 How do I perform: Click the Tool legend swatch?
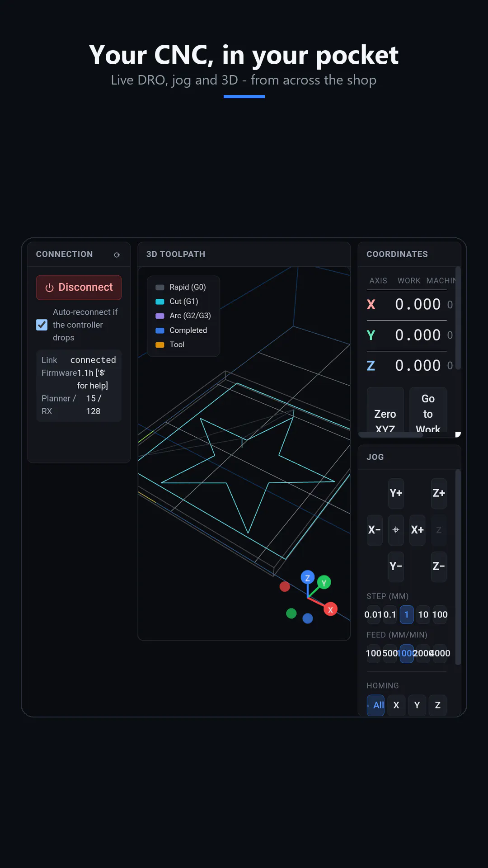click(160, 345)
